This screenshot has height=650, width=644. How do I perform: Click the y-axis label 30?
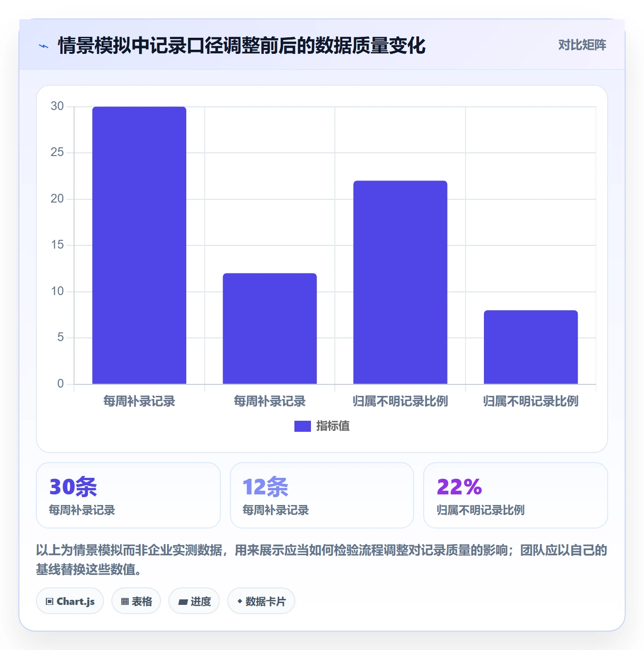[x=57, y=106]
